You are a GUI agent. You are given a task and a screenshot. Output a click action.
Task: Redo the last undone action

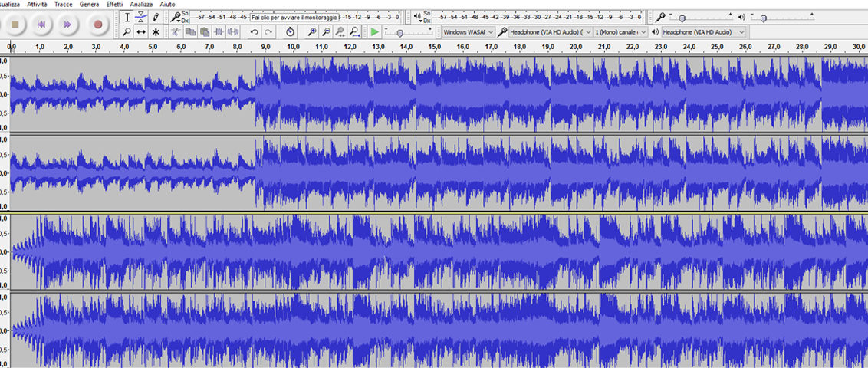tap(268, 32)
